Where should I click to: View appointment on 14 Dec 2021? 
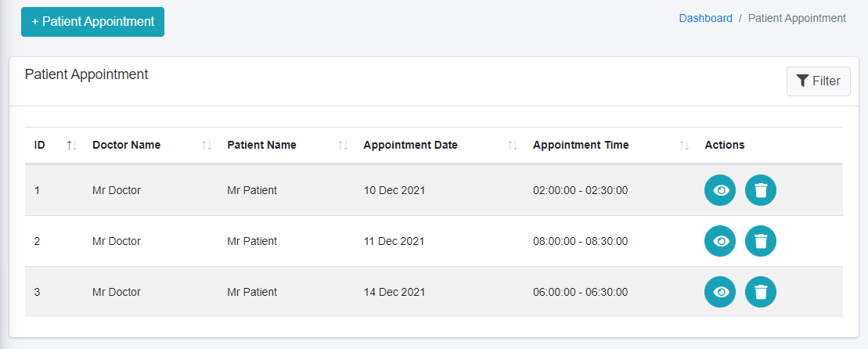[720, 292]
